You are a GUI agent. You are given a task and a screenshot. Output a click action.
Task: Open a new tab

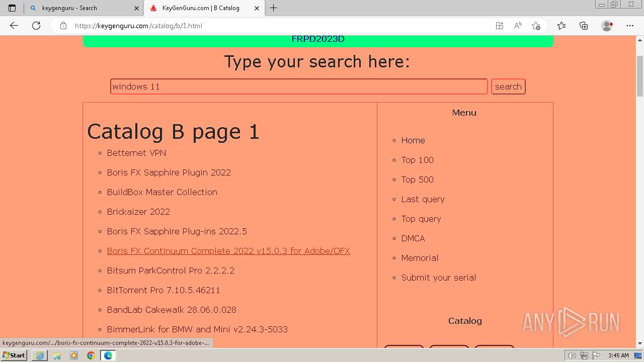click(273, 8)
